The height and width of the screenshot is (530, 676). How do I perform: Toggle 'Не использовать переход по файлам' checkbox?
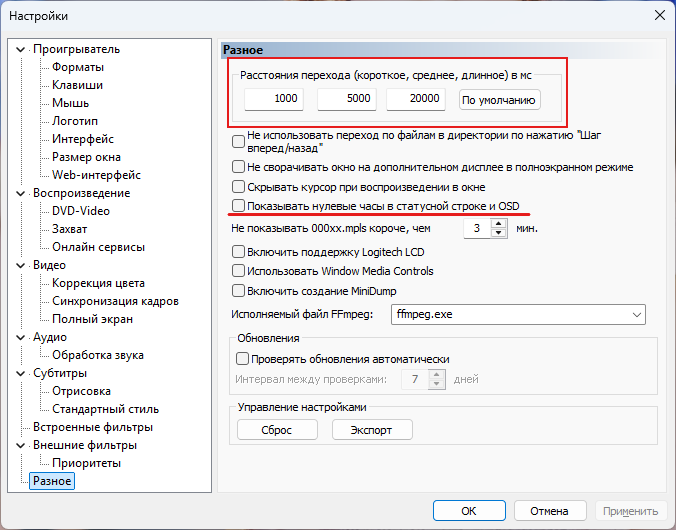click(238, 141)
